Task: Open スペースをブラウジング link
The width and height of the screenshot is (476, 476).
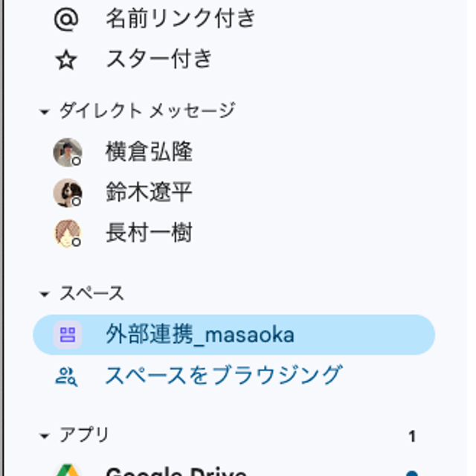Action: click(x=223, y=376)
